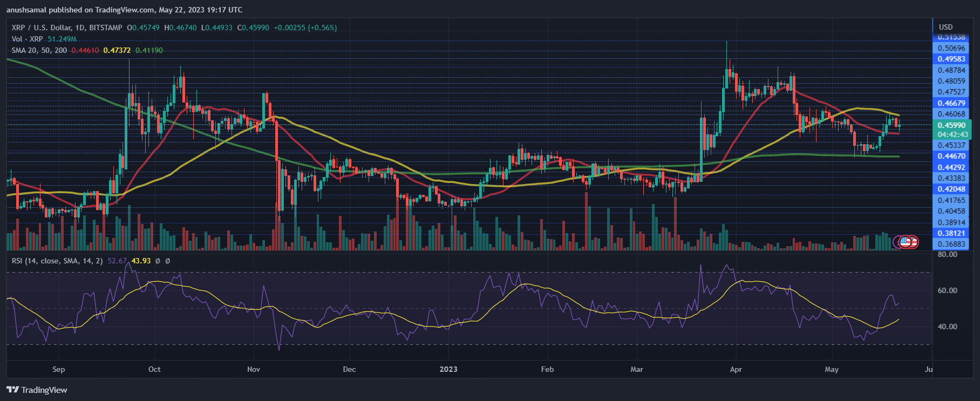The height and width of the screenshot is (401, 980).
Task: Click the TradingView logo at bottom left
Action: [37, 390]
